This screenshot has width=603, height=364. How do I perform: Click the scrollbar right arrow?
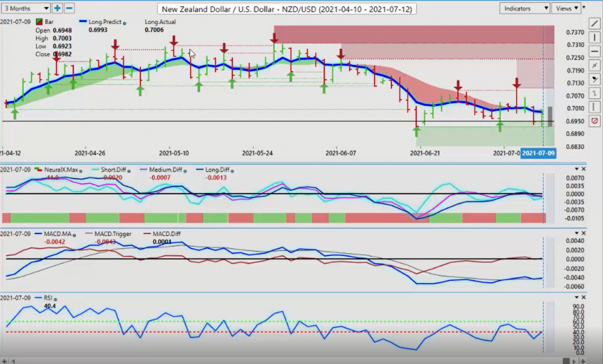(x=575, y=361)
